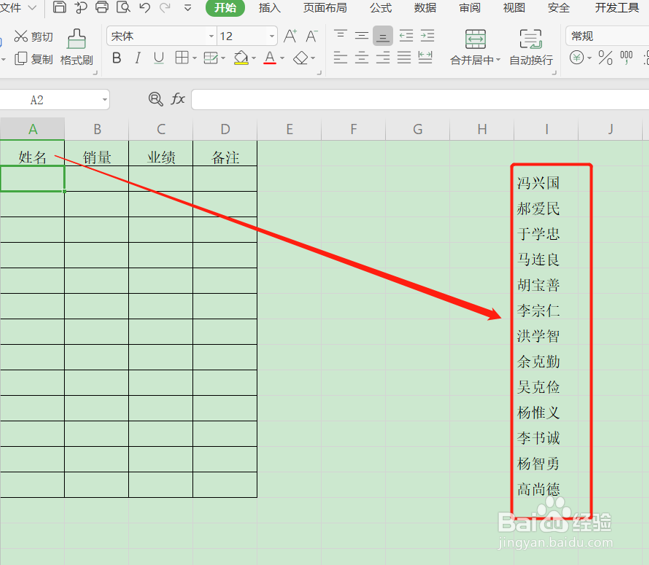The image size is (649, 565).
Task: Apply percent style format
Action: [605, 58]
